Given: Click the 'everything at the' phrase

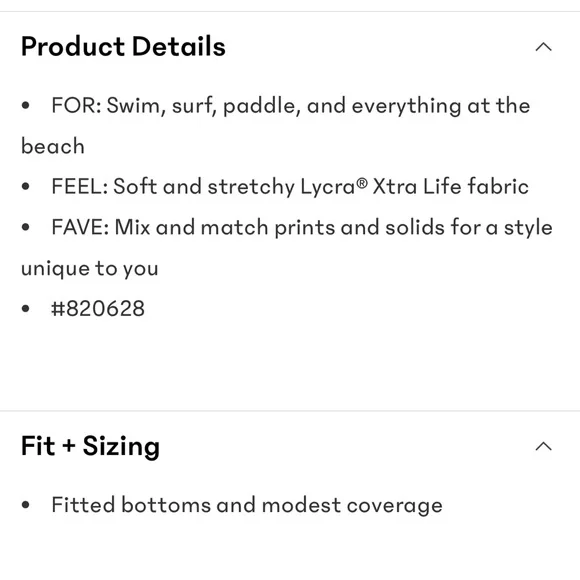Looking at the screenshot, I should click(441, 106).
